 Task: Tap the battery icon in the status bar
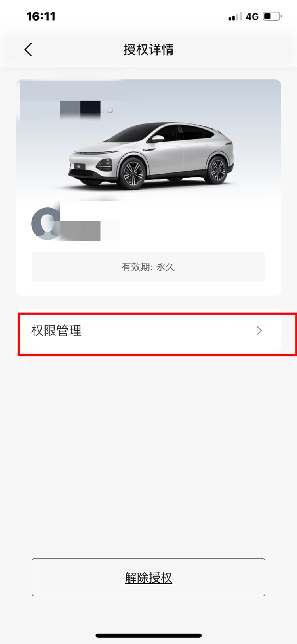[x=272, y=16]
